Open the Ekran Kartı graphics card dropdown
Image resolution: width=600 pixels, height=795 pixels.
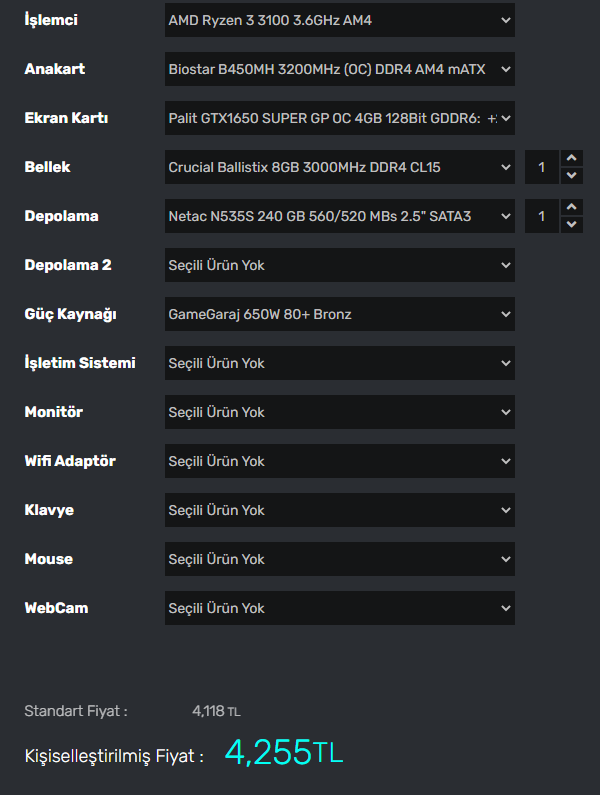(x=339, y=118)
